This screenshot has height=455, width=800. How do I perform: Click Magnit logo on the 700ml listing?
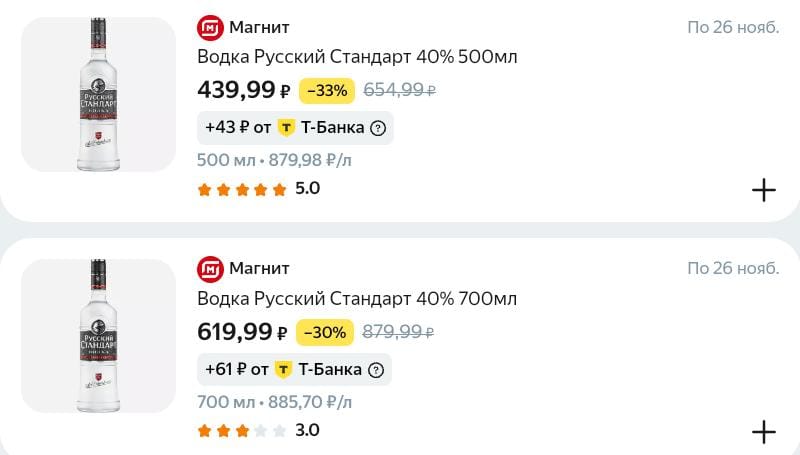210,268
